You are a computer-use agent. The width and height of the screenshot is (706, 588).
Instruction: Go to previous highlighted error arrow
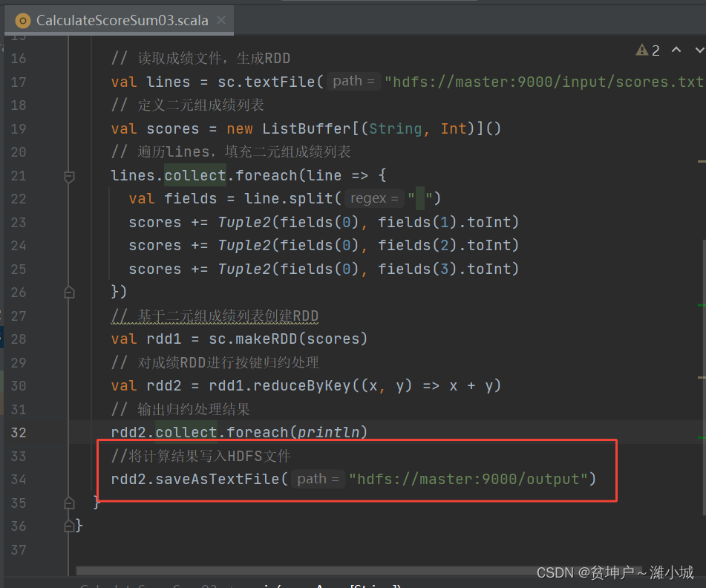pos(676,50)
